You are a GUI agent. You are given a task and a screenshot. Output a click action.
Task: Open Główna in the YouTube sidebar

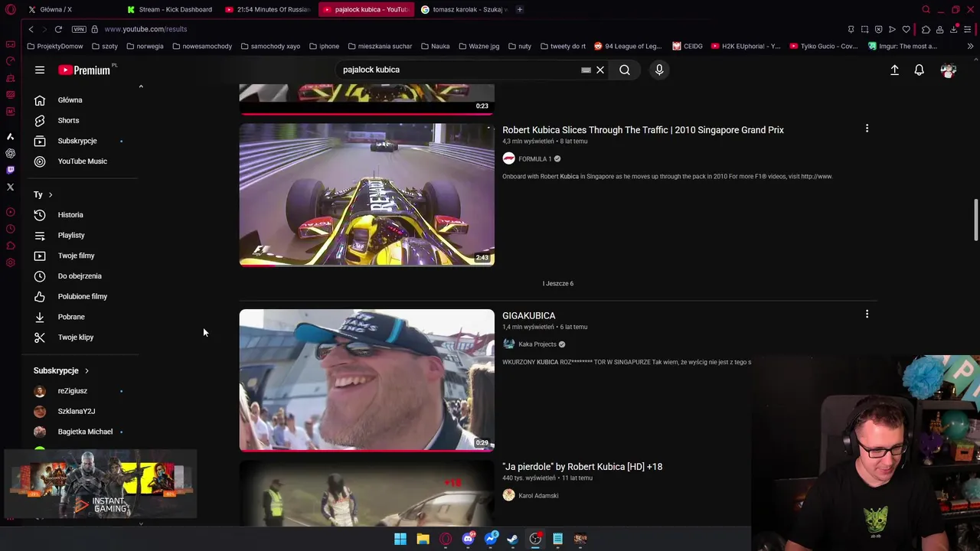81,100
